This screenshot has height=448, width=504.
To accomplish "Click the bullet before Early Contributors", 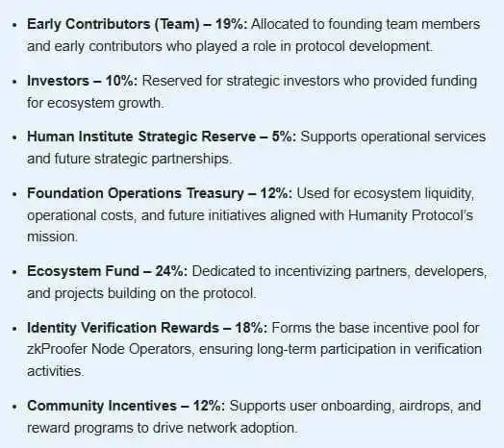I will coord(14,25).
